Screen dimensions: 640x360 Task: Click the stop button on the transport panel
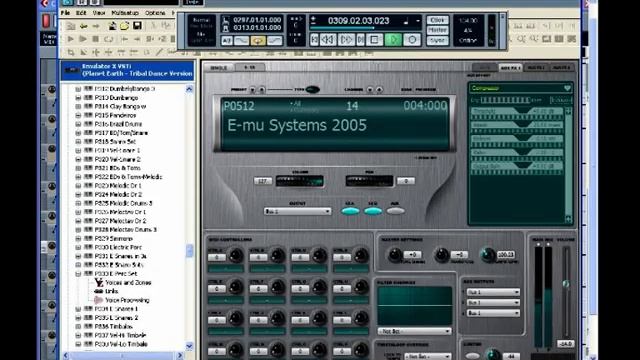pos(374,40)
